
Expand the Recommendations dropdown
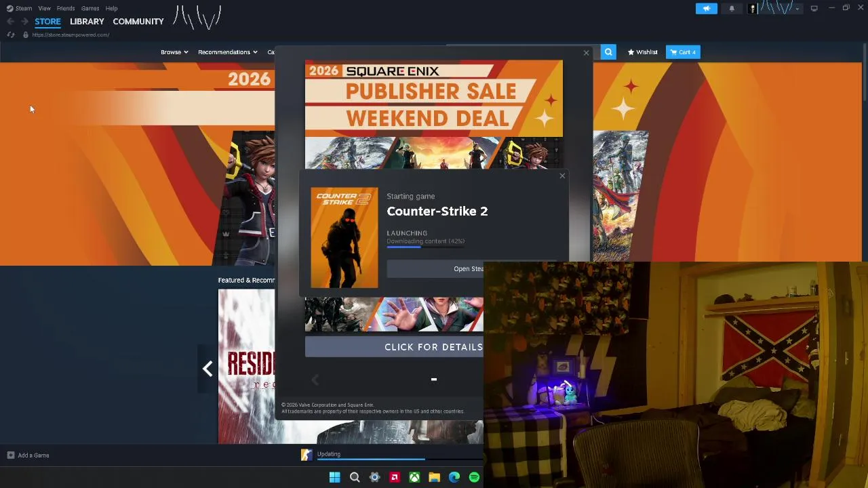point(227,52)
